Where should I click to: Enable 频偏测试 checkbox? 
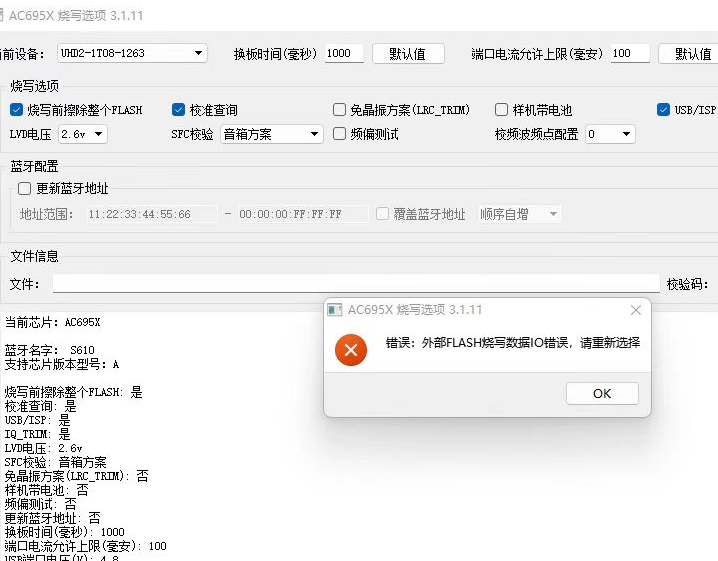[339, 134]
